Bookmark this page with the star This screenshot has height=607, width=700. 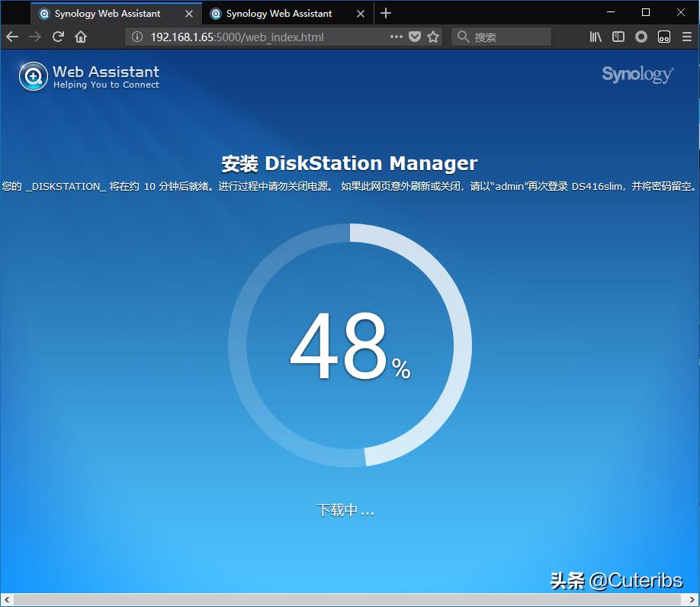point(433,37)
